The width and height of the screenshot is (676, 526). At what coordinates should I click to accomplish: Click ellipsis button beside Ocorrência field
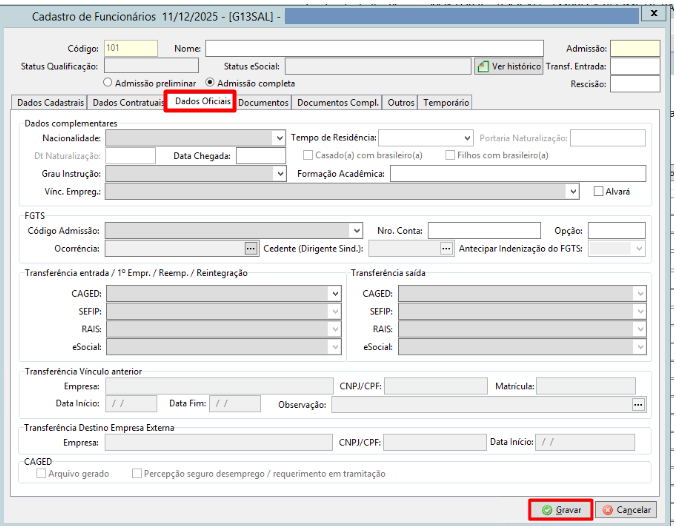click(x=250, y=249)
